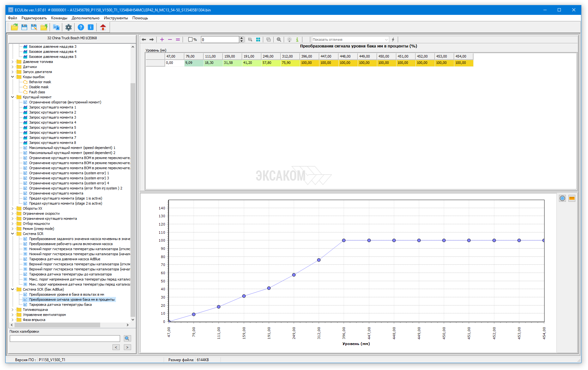Toggle the percent checkbox
Viewport: 588px width, 370px height.
pyautogui.click(x=190, y=40)
